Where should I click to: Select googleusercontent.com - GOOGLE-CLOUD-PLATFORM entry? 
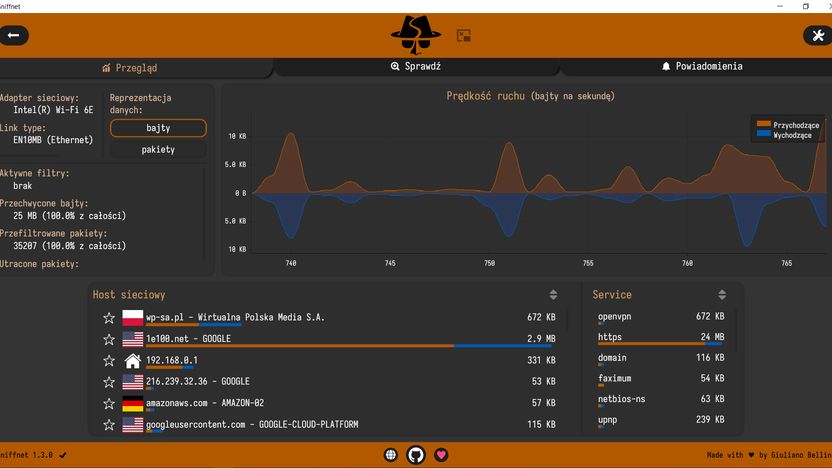click(330, 425)
